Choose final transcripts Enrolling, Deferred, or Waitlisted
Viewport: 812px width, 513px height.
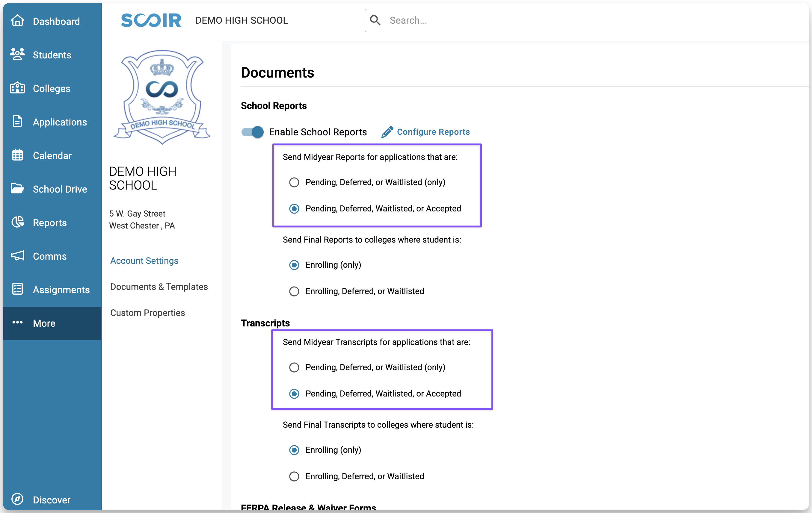click(x=294, y=476)
